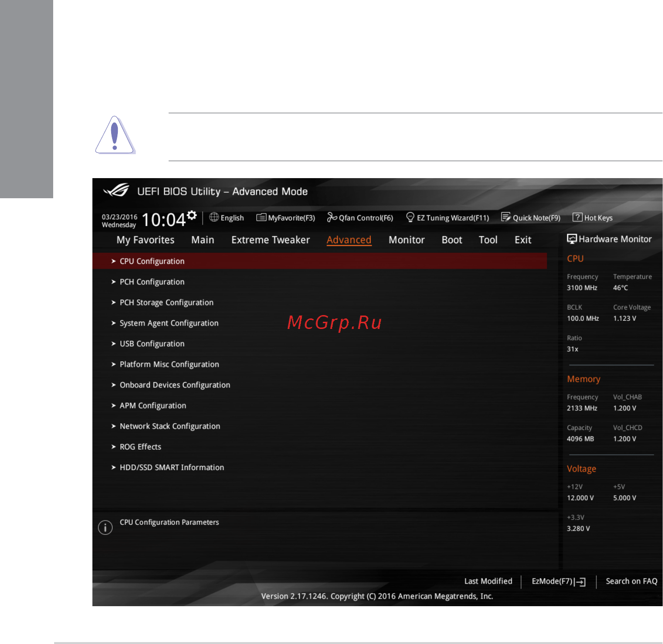
Task: Select the English language option
Action: pyautogui.click(x=232, y=218)
